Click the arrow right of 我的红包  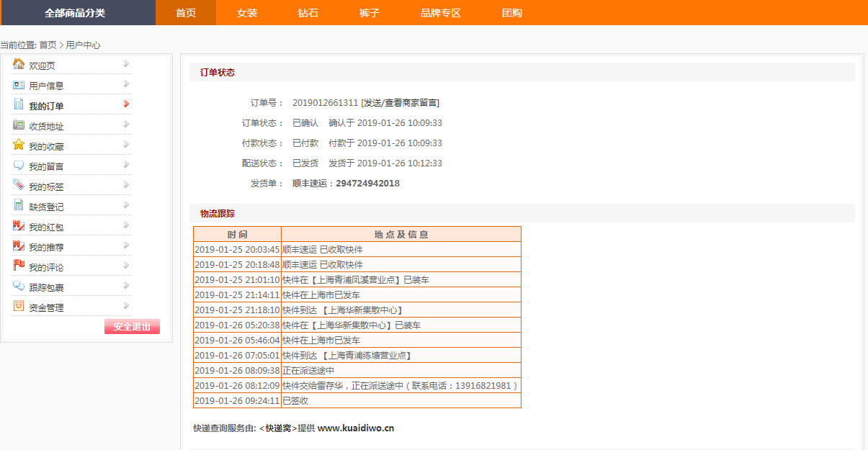coord(126,225)
